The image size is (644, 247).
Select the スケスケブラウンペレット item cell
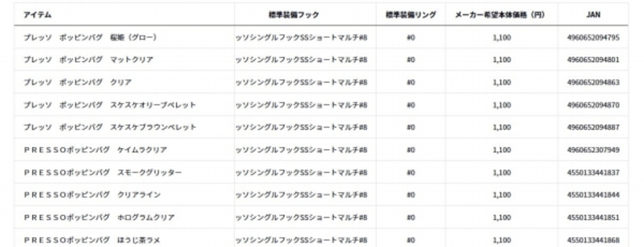[x=110, y=127]
